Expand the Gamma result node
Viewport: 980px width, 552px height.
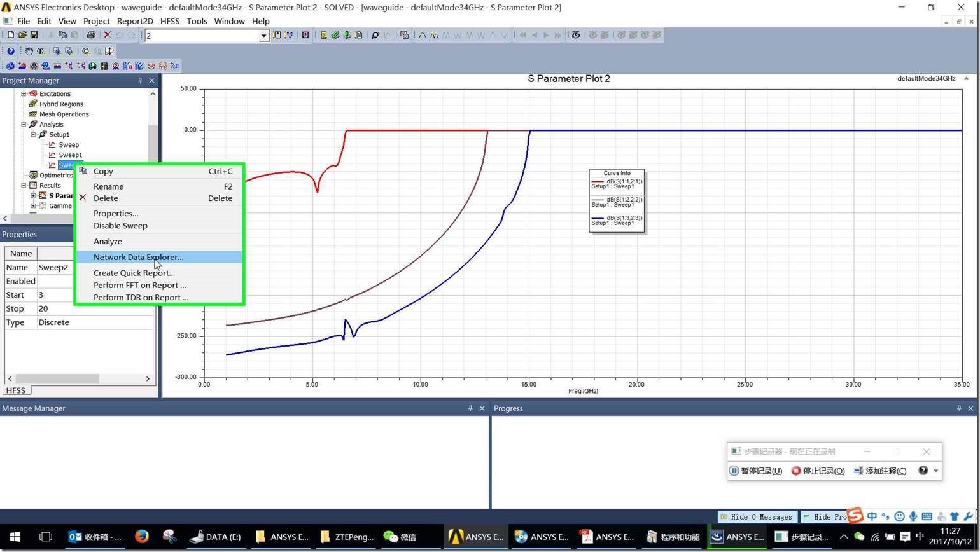pyautogui.click(x=34, y=205)
